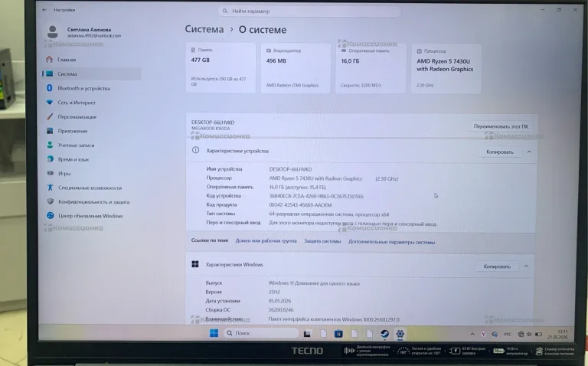Click product code '00342-43543-45669-AAOEM'
The image size is (588, 366).
click(300, 205)
